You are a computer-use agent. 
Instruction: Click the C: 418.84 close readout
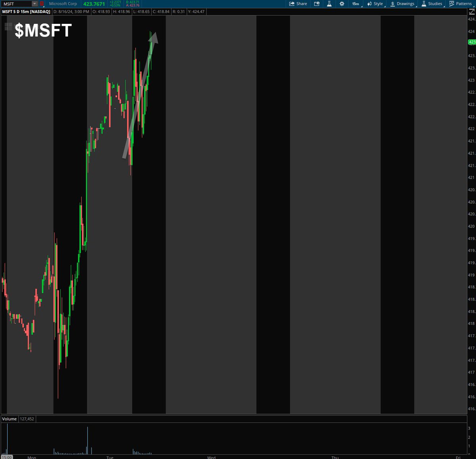pyautogui.click(x=161, y=12)
